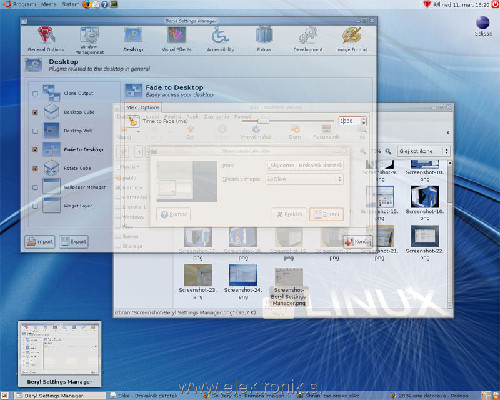Select the Widget Layer plugin icon
The image size is (500, 400).
[51, 205]
